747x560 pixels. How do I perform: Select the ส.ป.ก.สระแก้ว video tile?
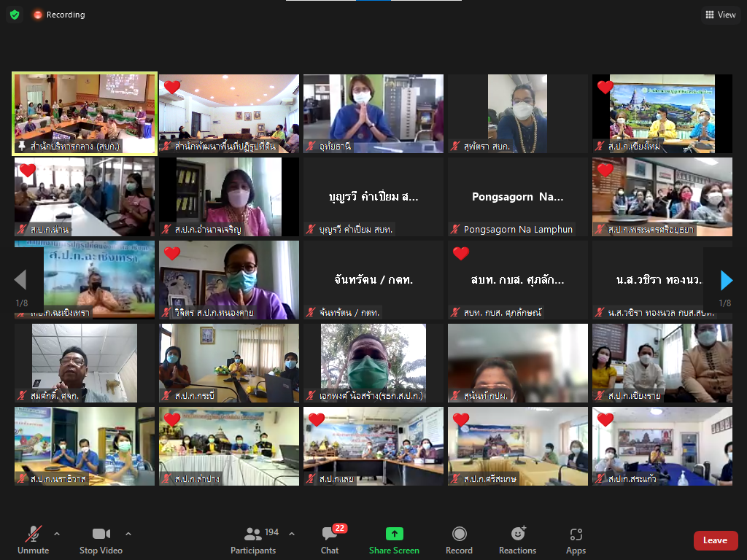(x=662, y=446)
